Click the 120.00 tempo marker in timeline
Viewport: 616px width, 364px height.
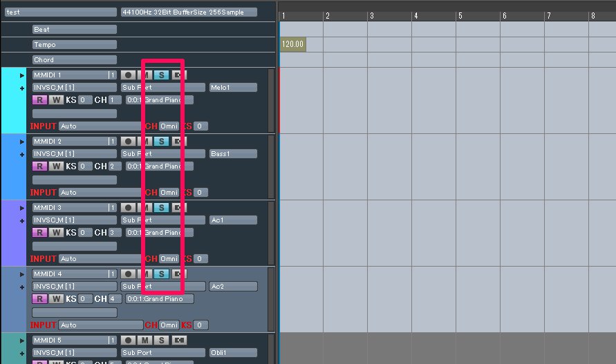(x=292, y=44)
